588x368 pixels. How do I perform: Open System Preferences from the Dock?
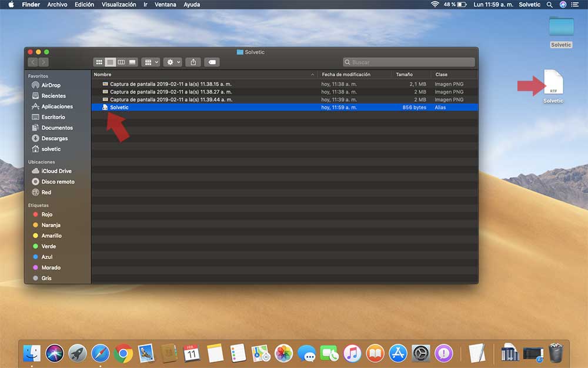pos(421,353)
